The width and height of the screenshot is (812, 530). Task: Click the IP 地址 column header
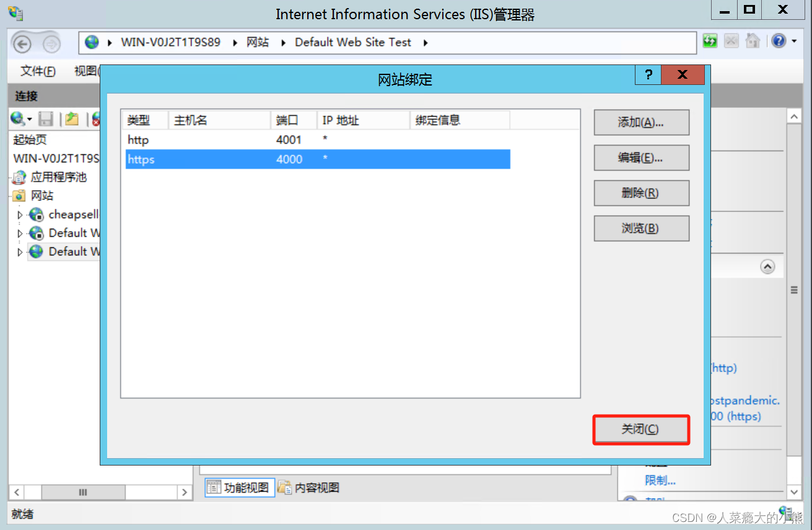tap(363, 120)
